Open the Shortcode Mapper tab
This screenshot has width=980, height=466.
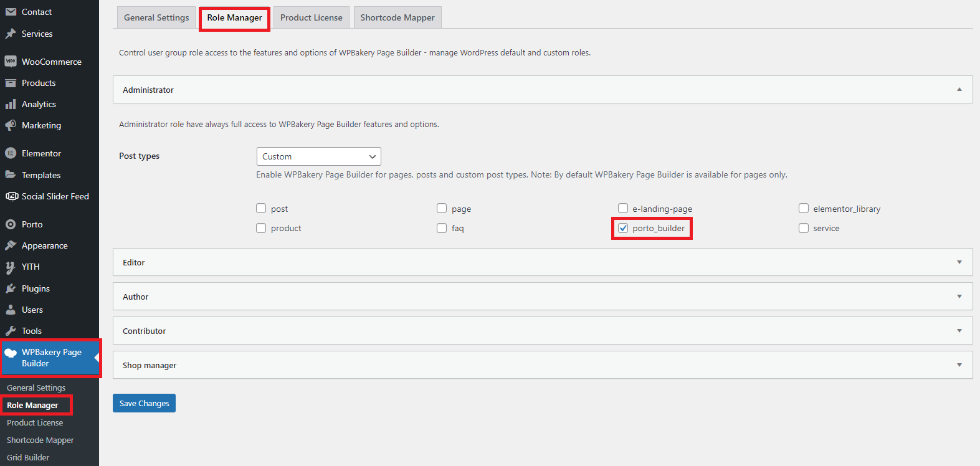click(x=397, y=17)
